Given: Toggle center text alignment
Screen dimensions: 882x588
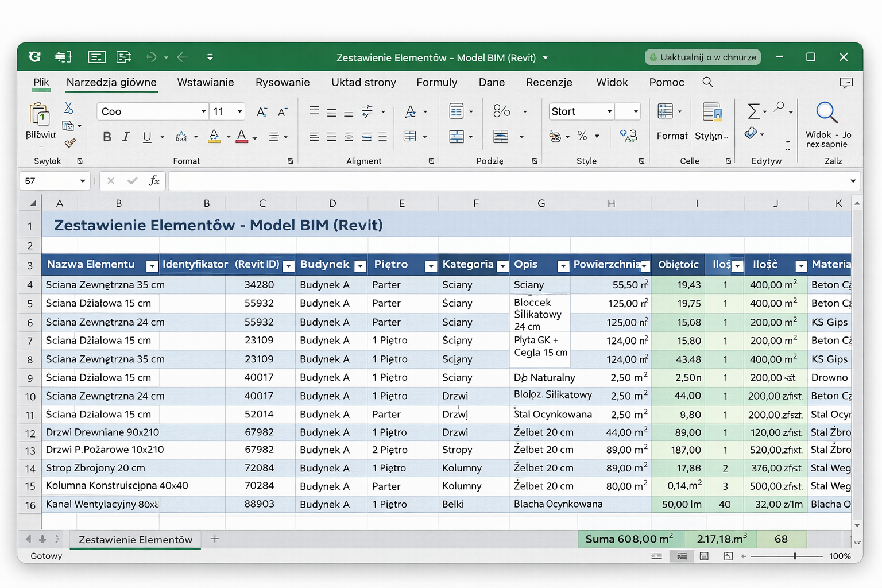Looking at the screenshot, I should (x=331, y=137).
